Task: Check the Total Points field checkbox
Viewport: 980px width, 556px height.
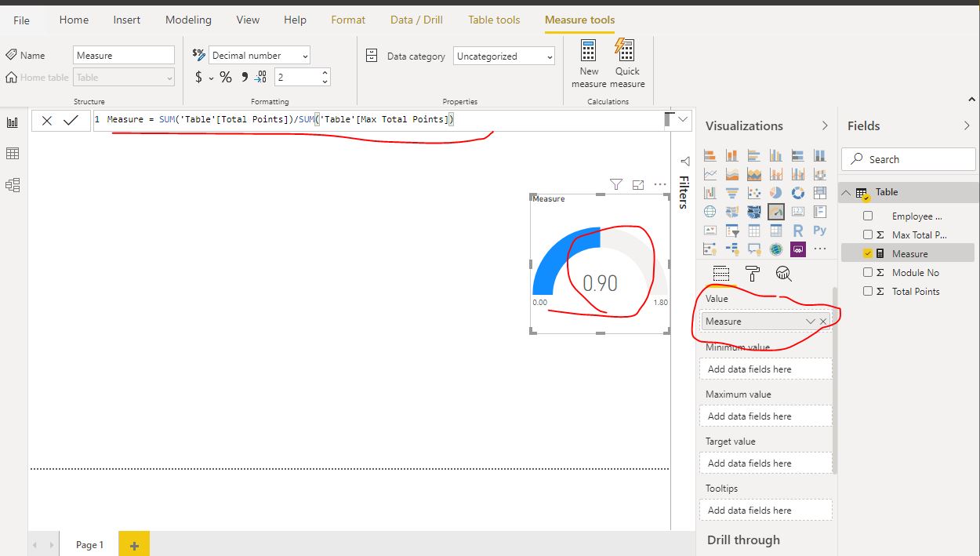Action: [x=868, y=291]
